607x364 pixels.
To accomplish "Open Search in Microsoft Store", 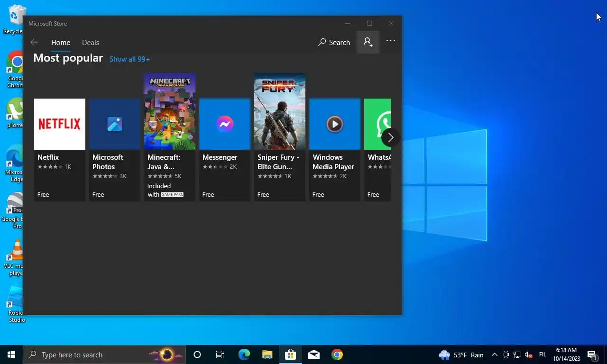I will point(334,42).
